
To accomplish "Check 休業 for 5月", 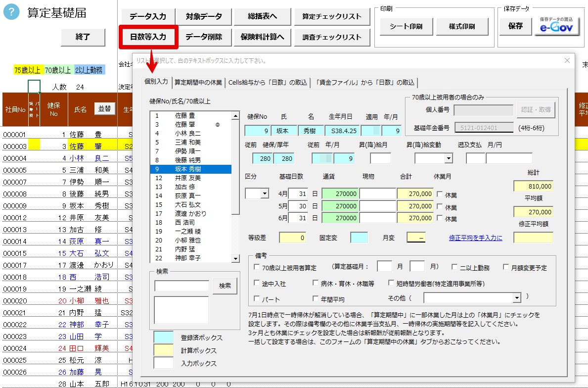I will click(440, 206).
